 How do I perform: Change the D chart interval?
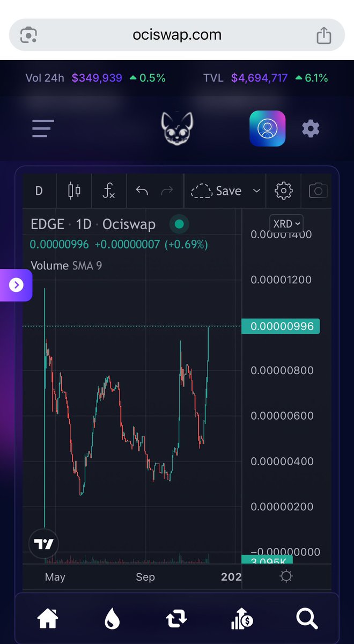(39, 191)
